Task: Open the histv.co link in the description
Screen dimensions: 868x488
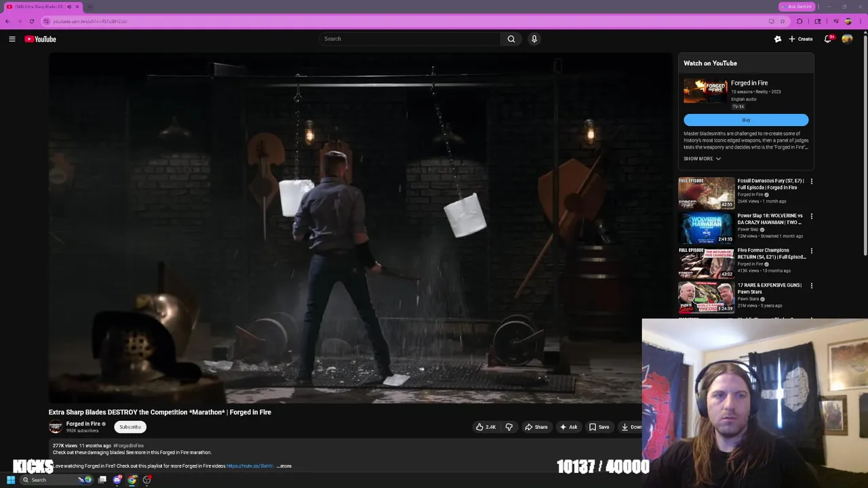Action: (x=250, y=466)
